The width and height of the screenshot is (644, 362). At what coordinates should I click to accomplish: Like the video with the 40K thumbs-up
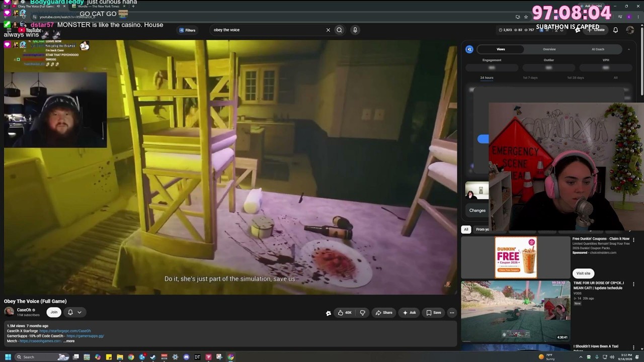coord(345,313)
